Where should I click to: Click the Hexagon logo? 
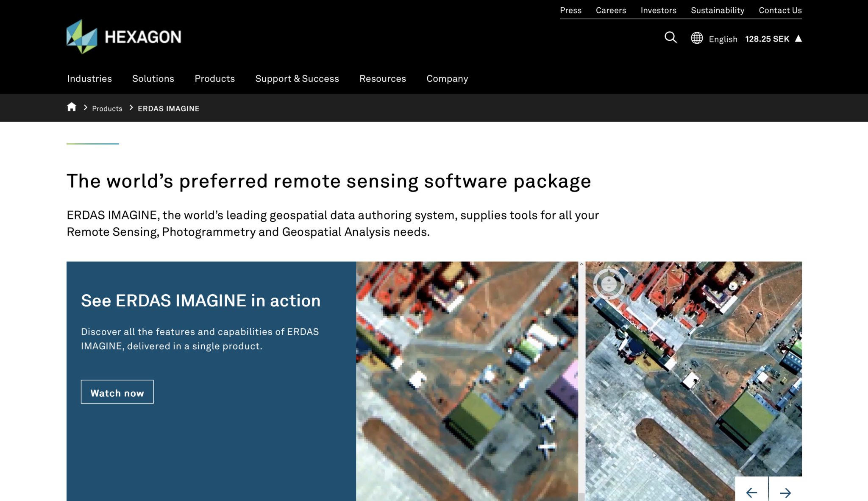[x=124, y=36]
